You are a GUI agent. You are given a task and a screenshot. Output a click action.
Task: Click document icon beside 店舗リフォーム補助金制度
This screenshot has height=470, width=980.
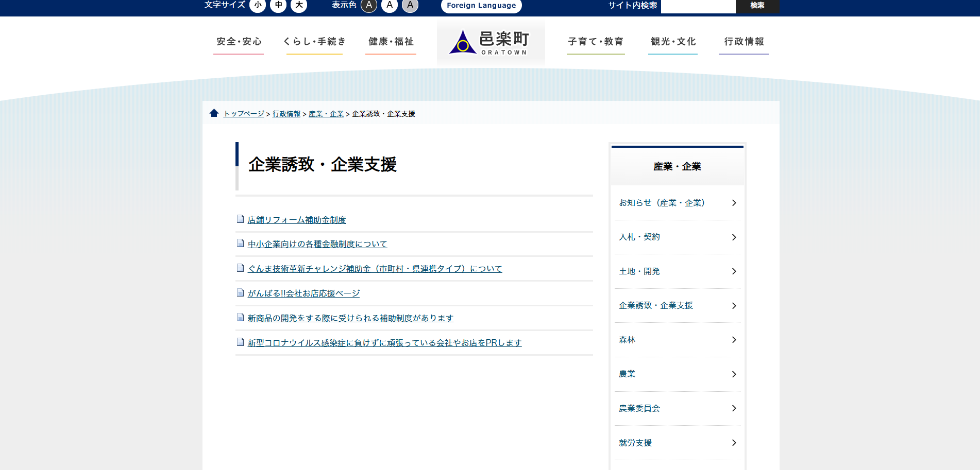click(x=240, y=219)
